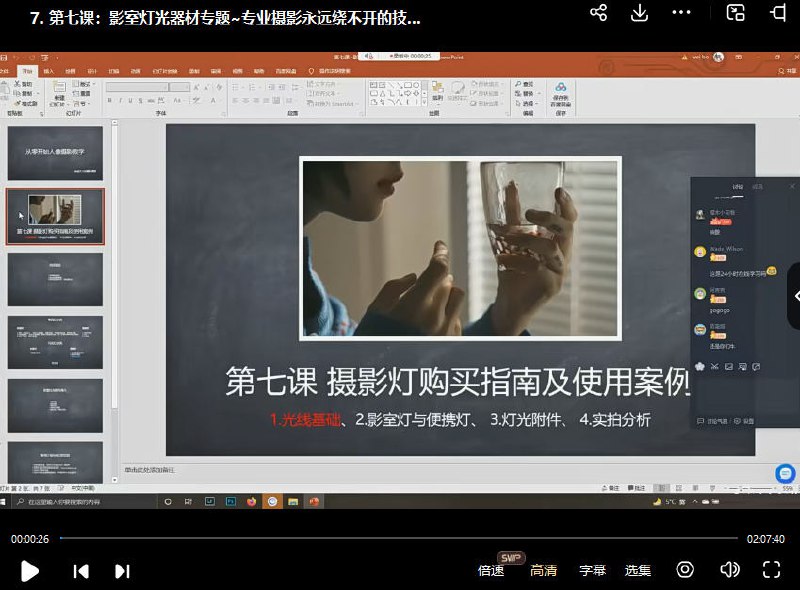This screenshot has width=800, height=590.
Task: Enter fullscreen mode
Action: click(x=771, y=570)
